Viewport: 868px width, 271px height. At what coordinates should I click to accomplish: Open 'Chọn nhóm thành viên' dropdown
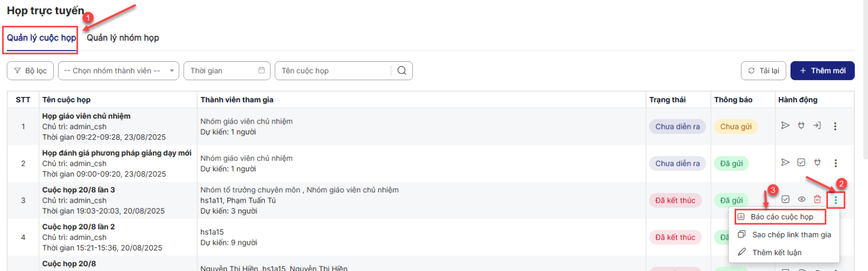(118, 70)
